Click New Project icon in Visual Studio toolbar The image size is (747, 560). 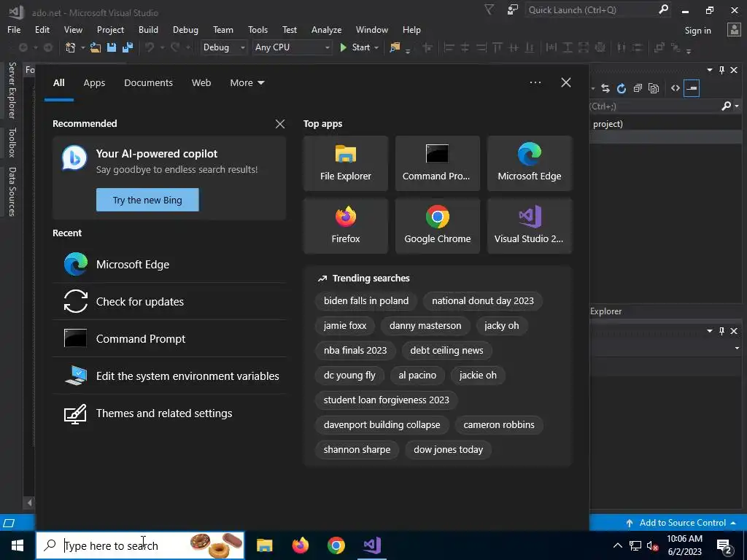click(71, 47)
